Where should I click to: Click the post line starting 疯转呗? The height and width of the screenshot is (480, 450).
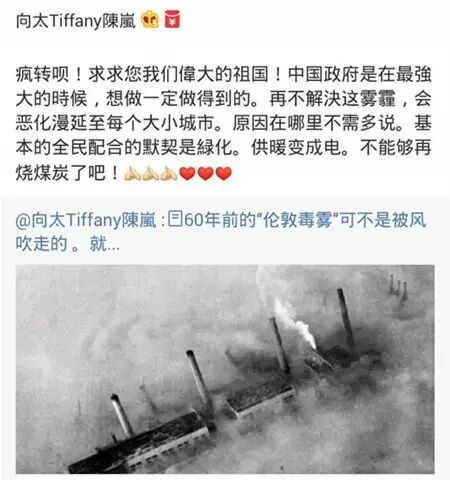[x=224, y=74]
